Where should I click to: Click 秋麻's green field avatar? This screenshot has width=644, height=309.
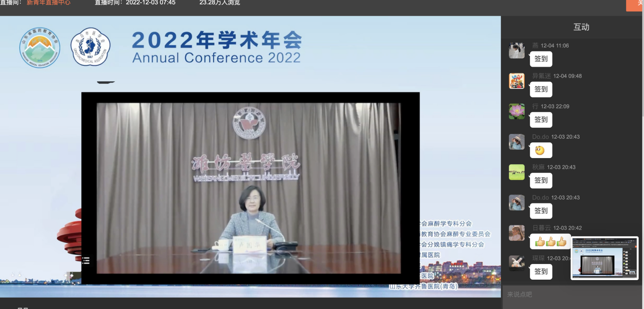pos(517,172)
